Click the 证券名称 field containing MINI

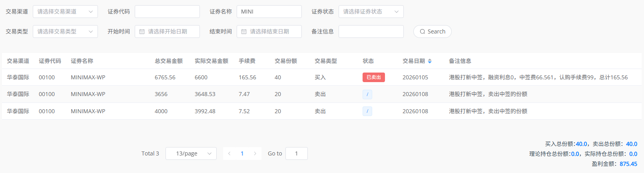[x=269, y=12]
